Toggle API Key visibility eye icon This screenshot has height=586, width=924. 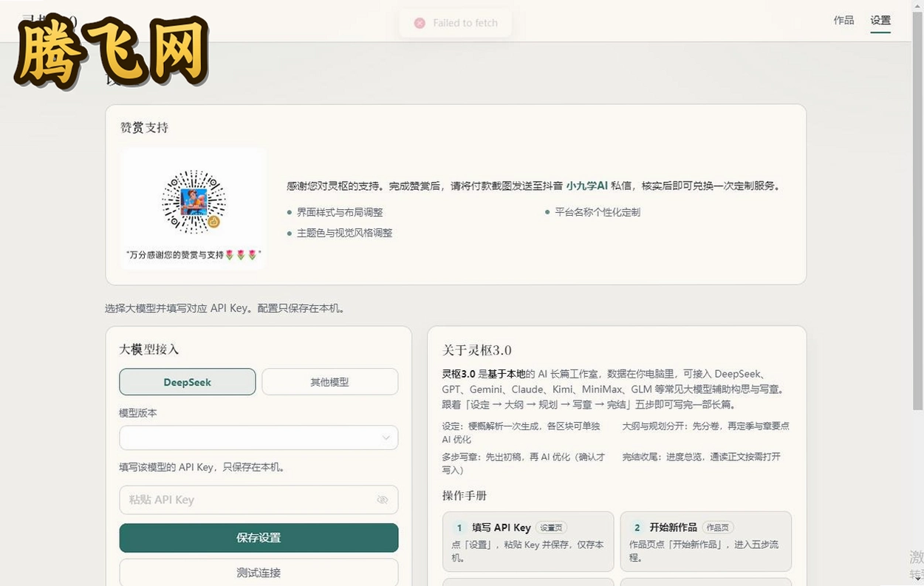382,500
